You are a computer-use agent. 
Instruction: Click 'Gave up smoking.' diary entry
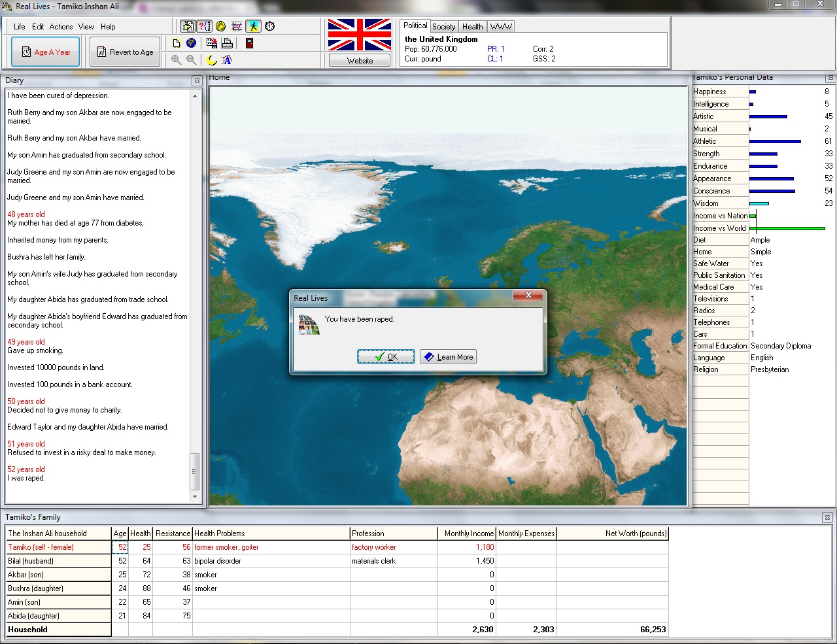click(x=35, y=350)
